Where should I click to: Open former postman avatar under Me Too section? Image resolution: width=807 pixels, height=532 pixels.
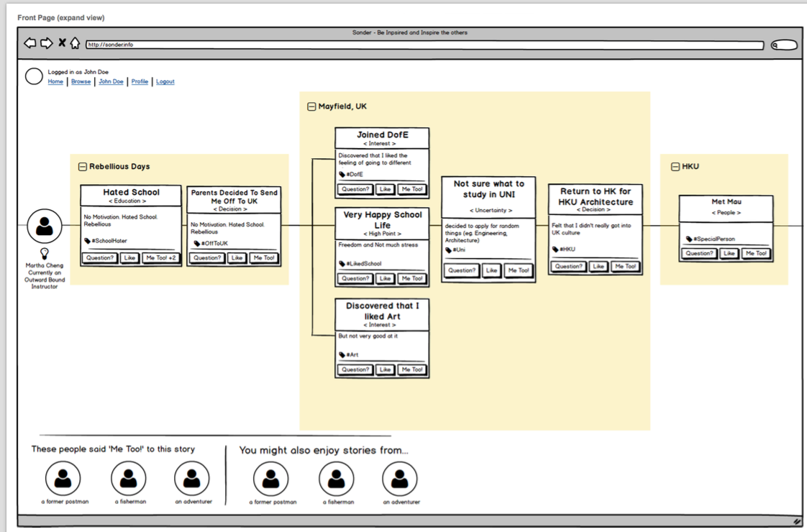63,479
